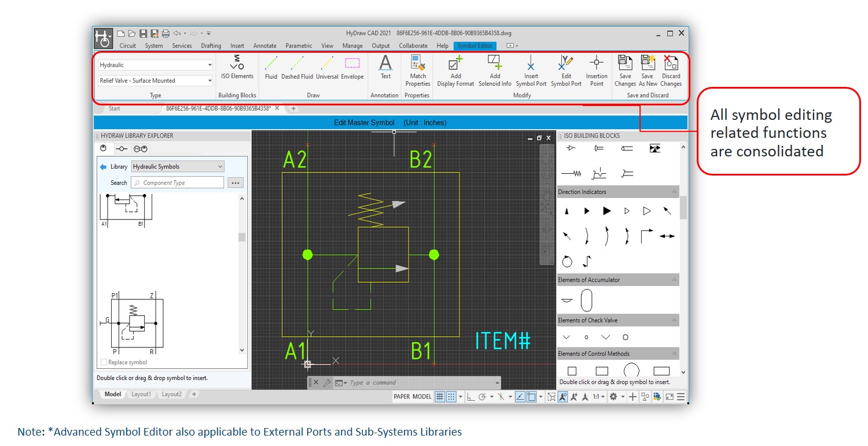Open the 1:1 annotation scale dropdown
The height and width of the screenshot is (446, 868).
[x=599, y=397]
